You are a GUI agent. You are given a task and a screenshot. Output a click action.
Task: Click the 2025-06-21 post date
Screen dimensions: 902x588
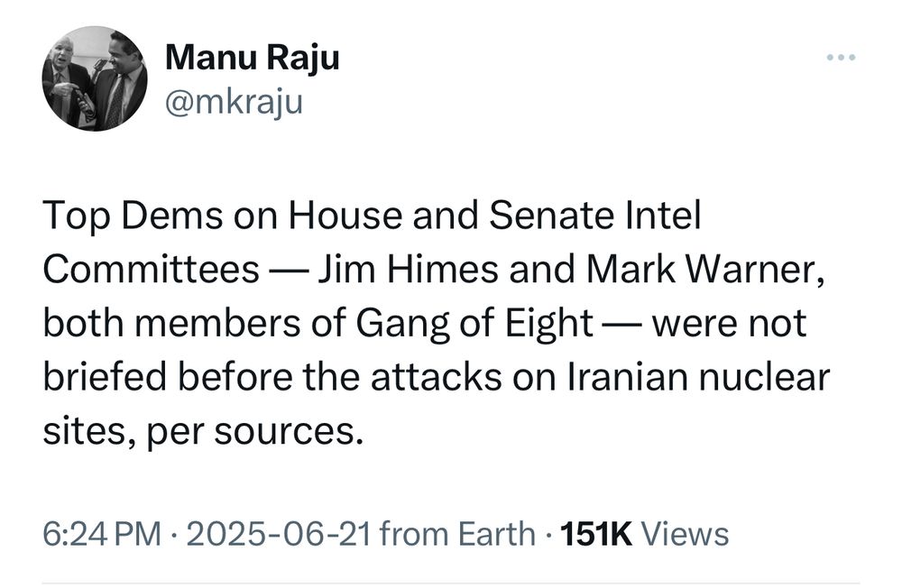(279, 534)
